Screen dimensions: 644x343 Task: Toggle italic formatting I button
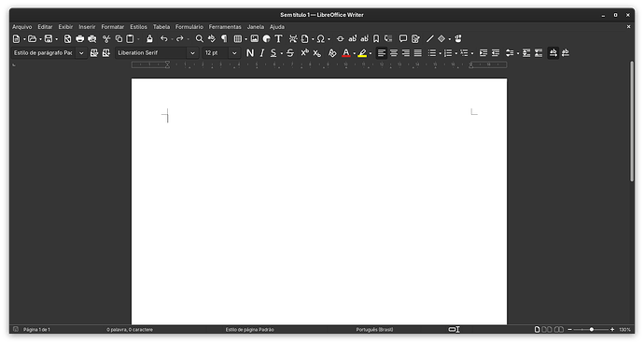[x=261, y=52]
